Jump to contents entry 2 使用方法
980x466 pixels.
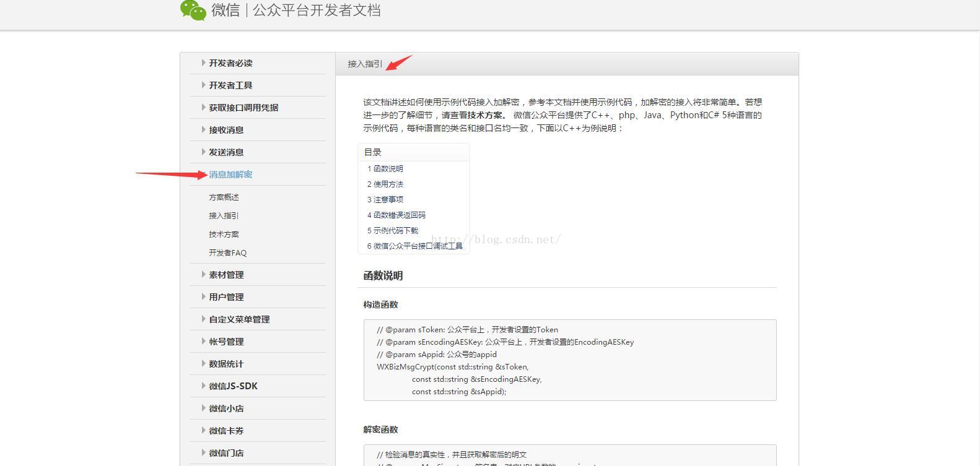385,184
